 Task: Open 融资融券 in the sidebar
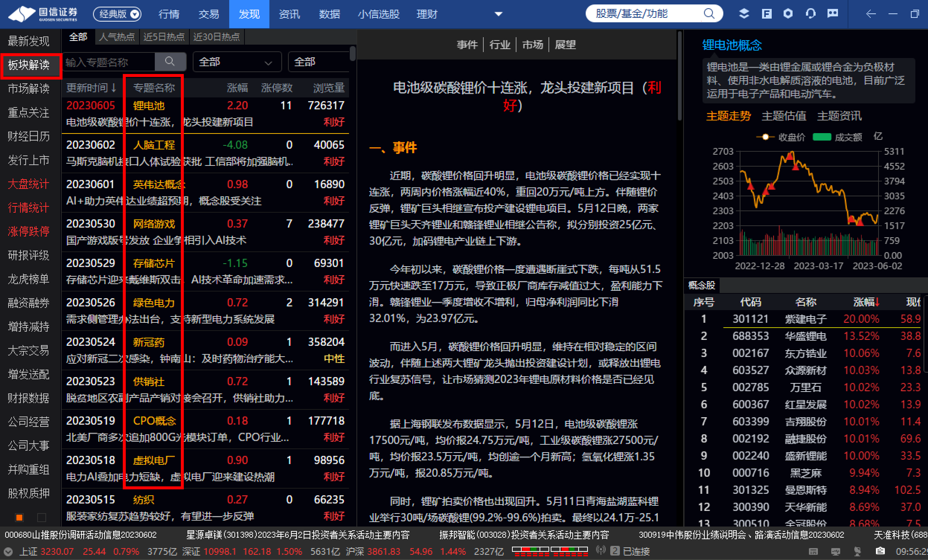tap(29, 303)
